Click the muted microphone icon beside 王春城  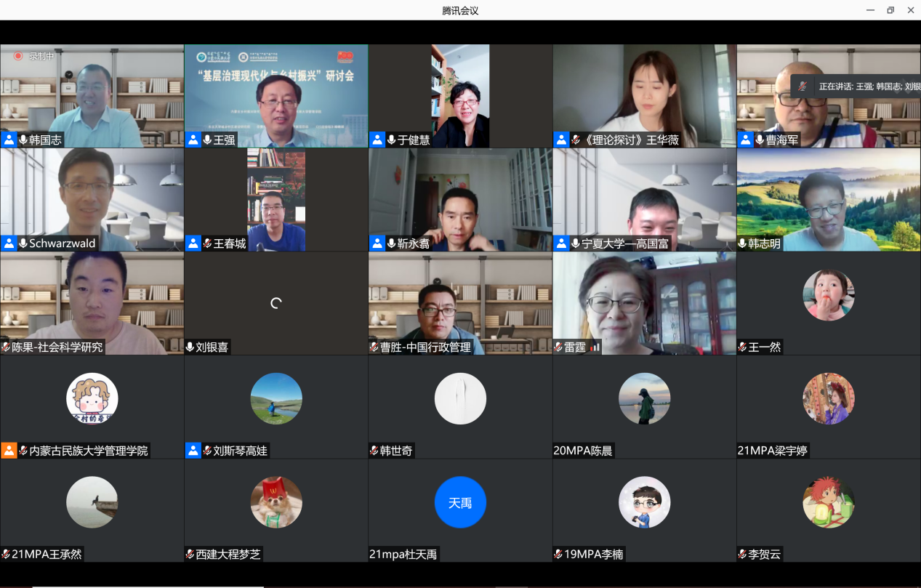pos(207,243)
